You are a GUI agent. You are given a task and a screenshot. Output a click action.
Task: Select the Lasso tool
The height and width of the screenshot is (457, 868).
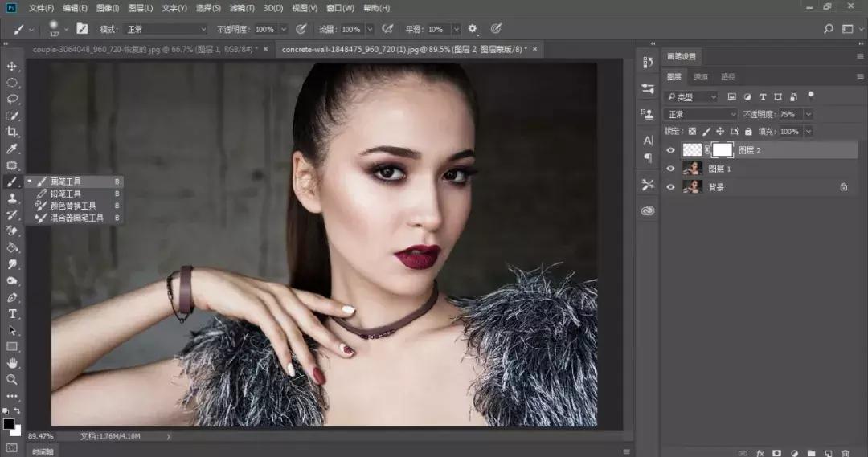click(x=12, y=100)
